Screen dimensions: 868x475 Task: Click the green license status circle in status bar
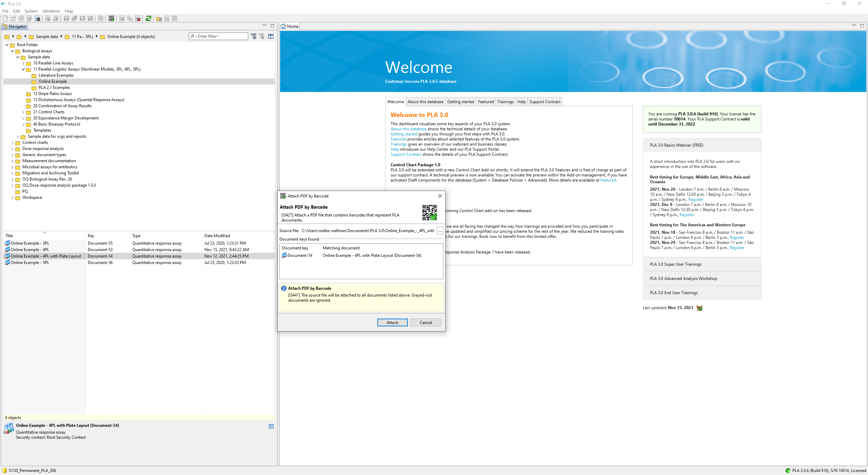[x=788, y=470]
